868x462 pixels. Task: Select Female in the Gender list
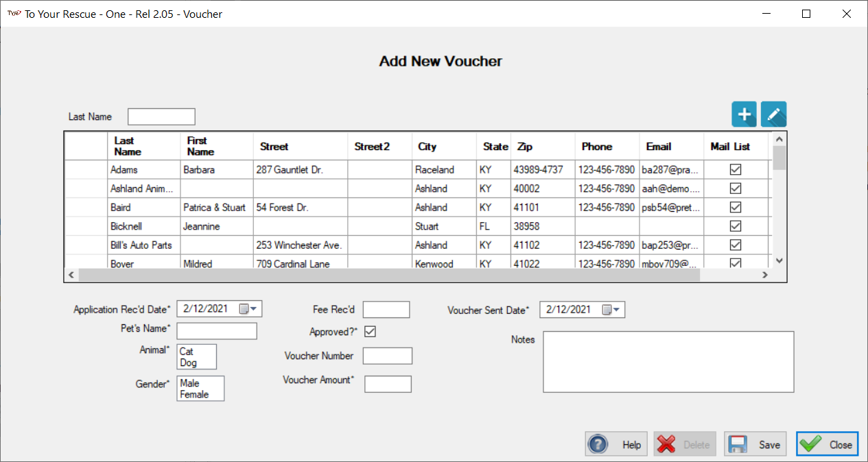click(194, 394)
